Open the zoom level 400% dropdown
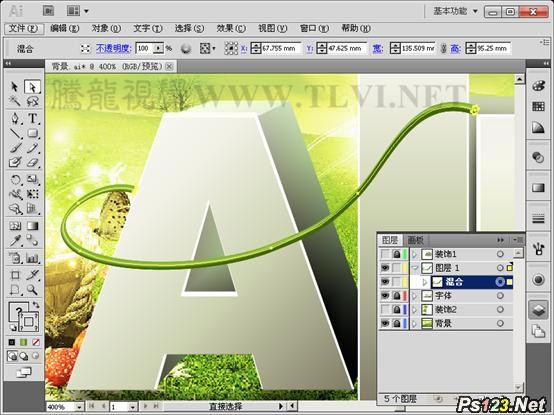Screen dimensions: 554x415 [79, 407]
